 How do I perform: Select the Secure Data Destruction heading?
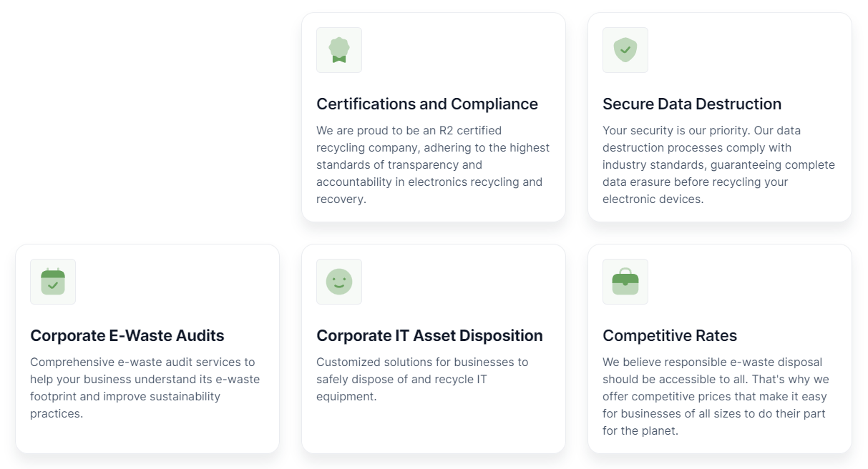[x=692, y=104]
